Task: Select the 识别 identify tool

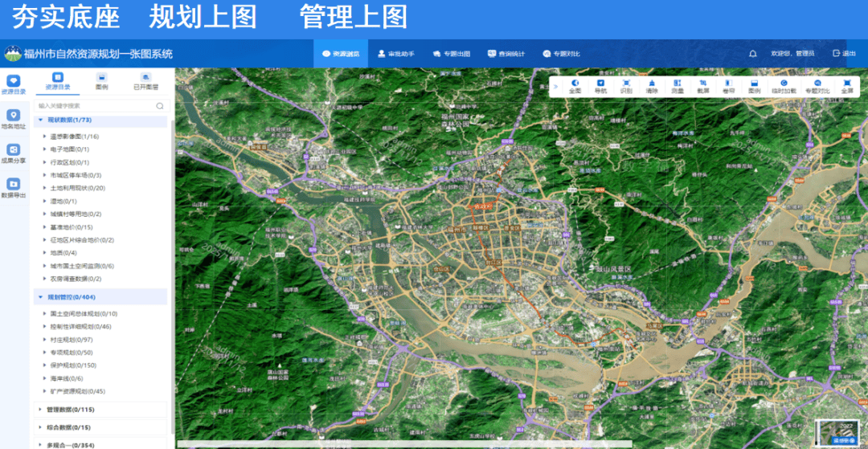Action: [626, 86]
